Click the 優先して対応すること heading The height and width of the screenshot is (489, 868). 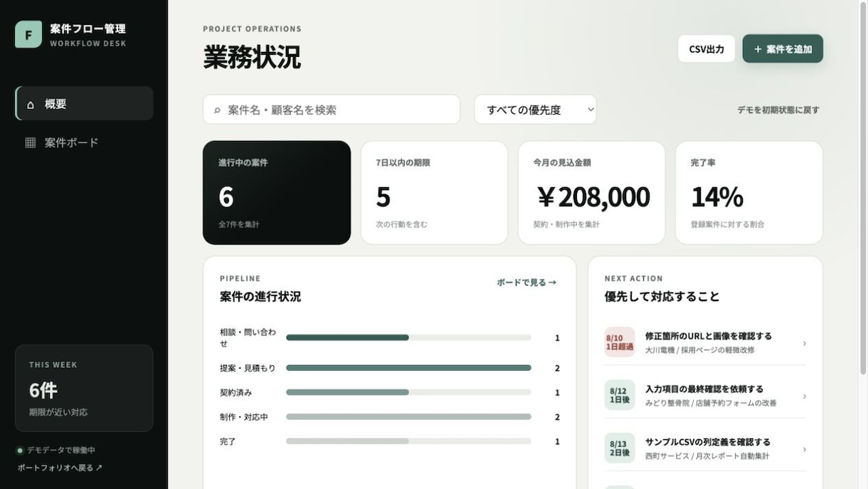662,297
